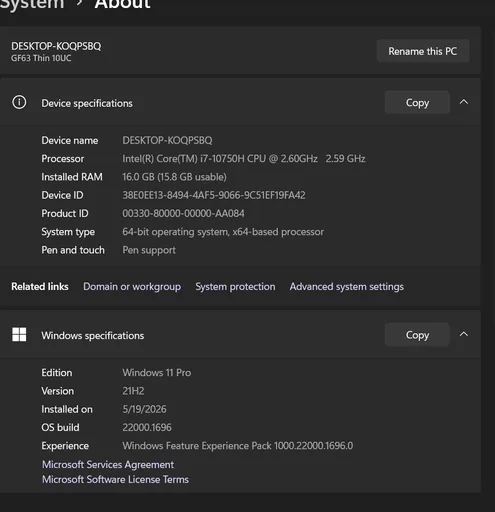Image resolution: width=495 pixels, height=512 pixels.
Task: Open System protection link
Action: point(235,287)
